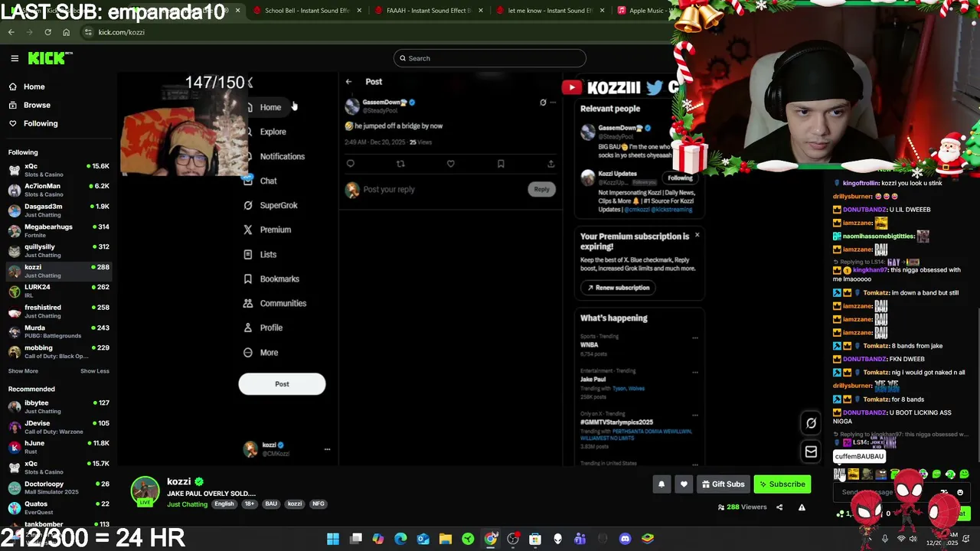
Task: Click the gray Reply button
Action: [x=541, y=189]
